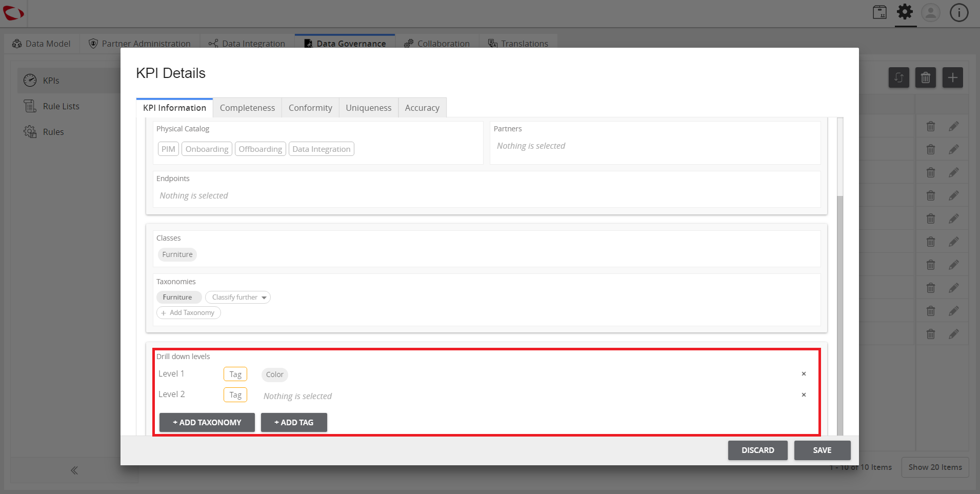Image resolution: width=980 pixels, height=494 pixels.
Task: Remove drill down Level 2 row
Action: (x=804, y=395)
